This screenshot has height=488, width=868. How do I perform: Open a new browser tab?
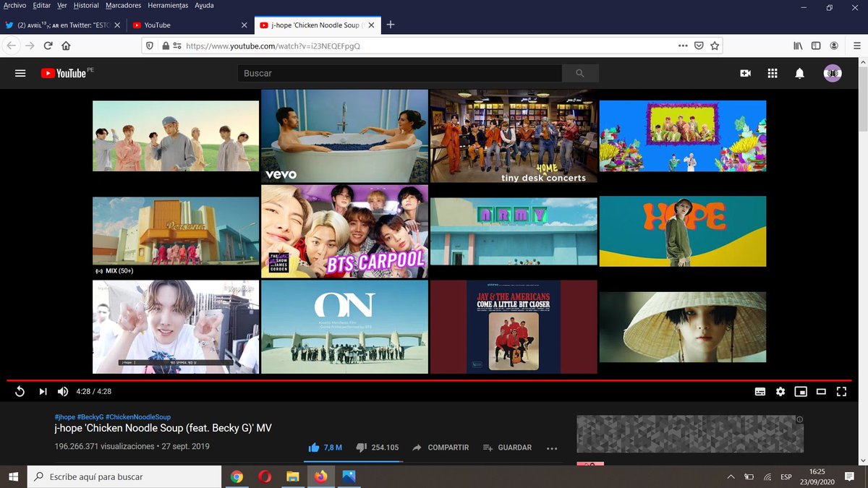(x=391, y=25)
